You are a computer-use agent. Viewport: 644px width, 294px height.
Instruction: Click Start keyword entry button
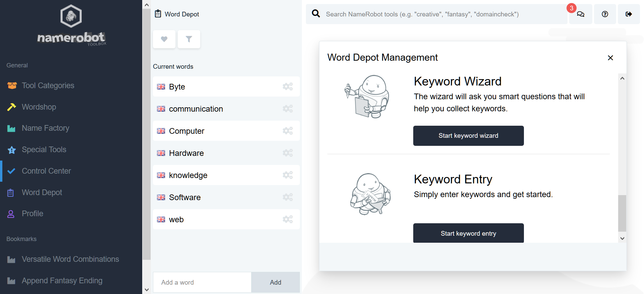coord(468,233)
